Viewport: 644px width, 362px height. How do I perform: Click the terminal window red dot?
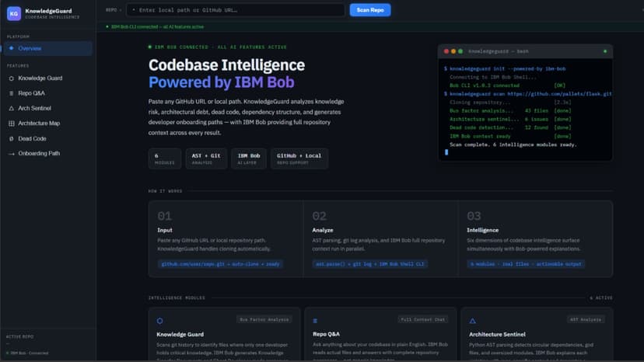pyautogui.click(x=446, y=51)
